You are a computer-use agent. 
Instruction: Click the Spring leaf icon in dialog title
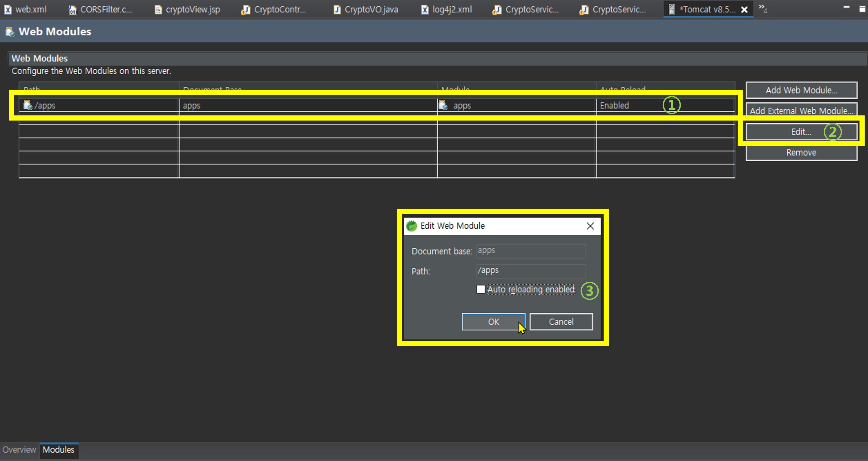[x=411, y=226]
